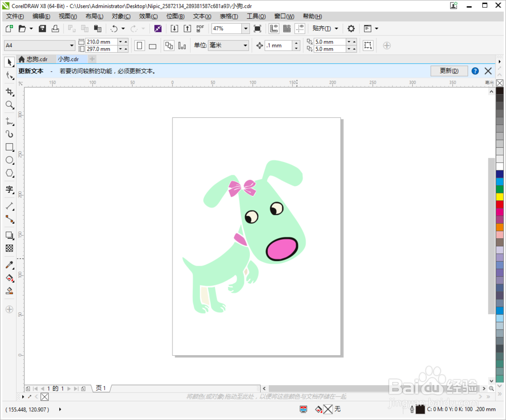Image resolution: width=506 pixels, height=420 pixels.
Task: Open update text help question icon
Action: click(x=475, y=71)
